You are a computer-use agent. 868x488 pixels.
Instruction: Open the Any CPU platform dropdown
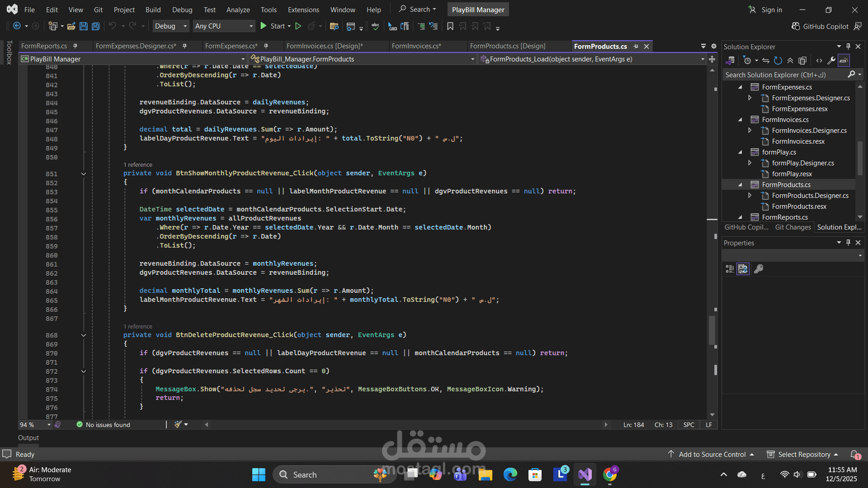tap(224, 26)
